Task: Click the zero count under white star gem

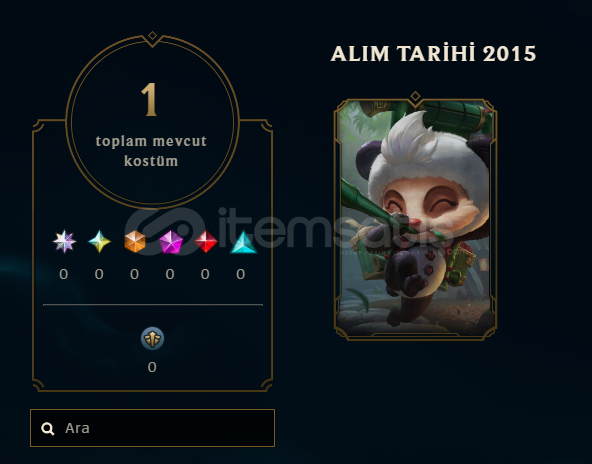Action: pyautogui.click(x=63, y=274)
